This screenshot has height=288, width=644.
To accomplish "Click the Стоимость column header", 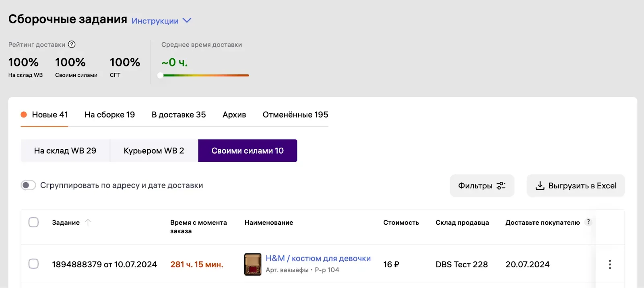I will point(401,222).
